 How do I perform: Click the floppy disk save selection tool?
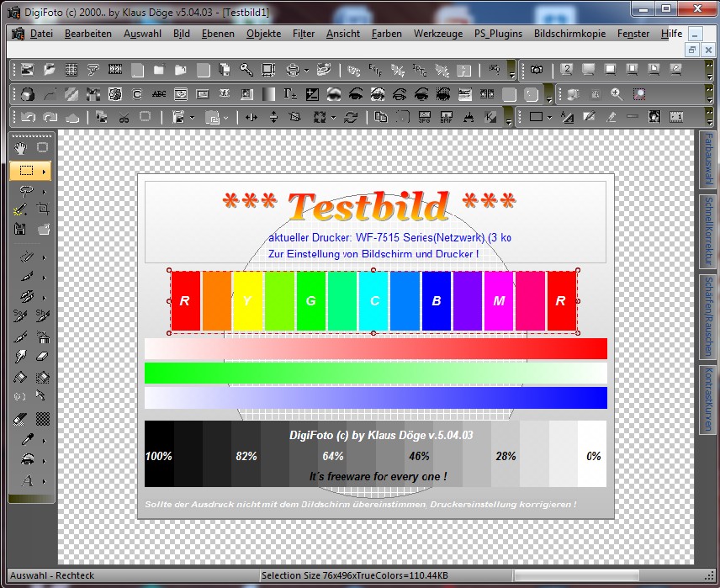[x=20, y=229]
